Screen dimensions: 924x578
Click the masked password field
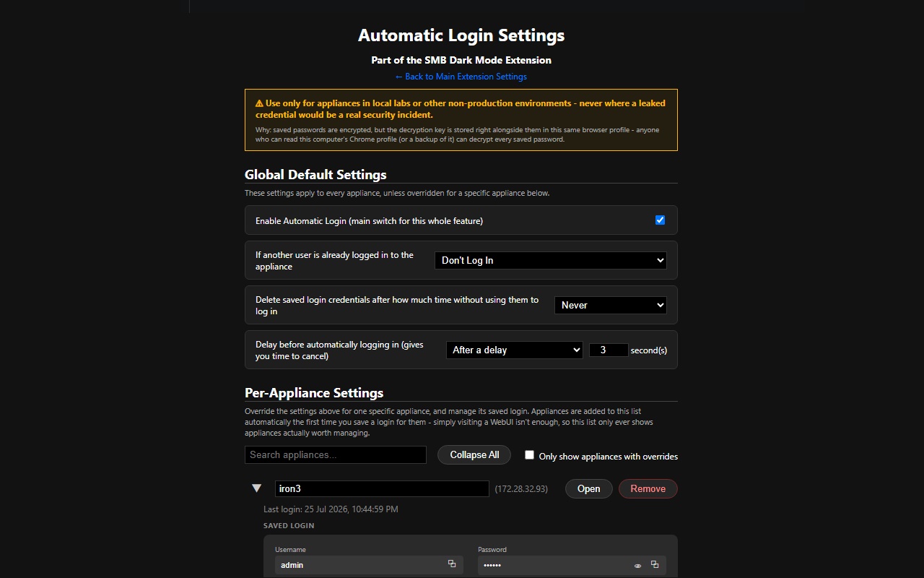[x=572, y=564]
